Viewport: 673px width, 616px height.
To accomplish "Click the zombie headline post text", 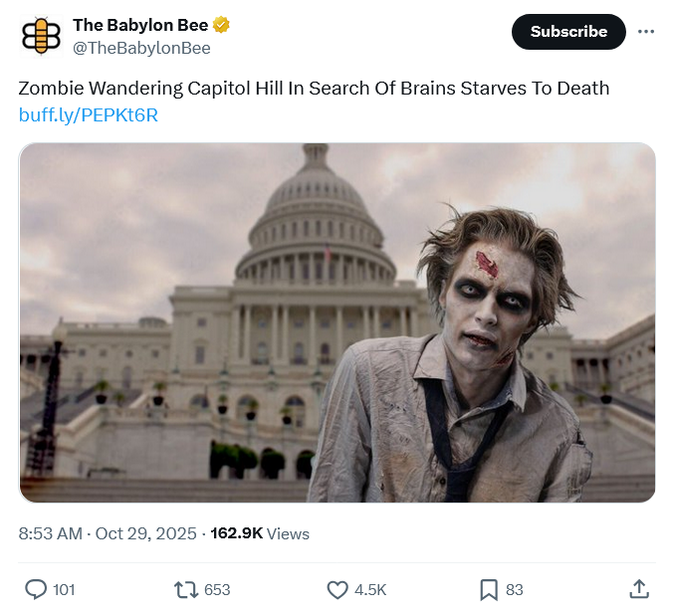I will coord(314,88).
